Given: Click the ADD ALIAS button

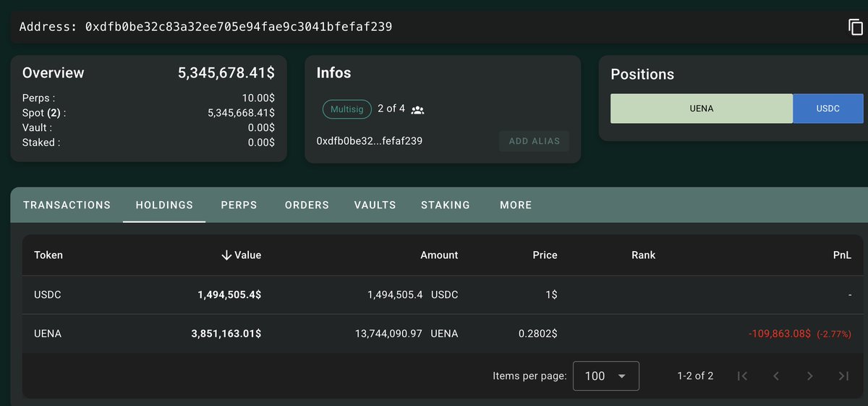Looking at the screenshot, I should (x=534, y=141).
